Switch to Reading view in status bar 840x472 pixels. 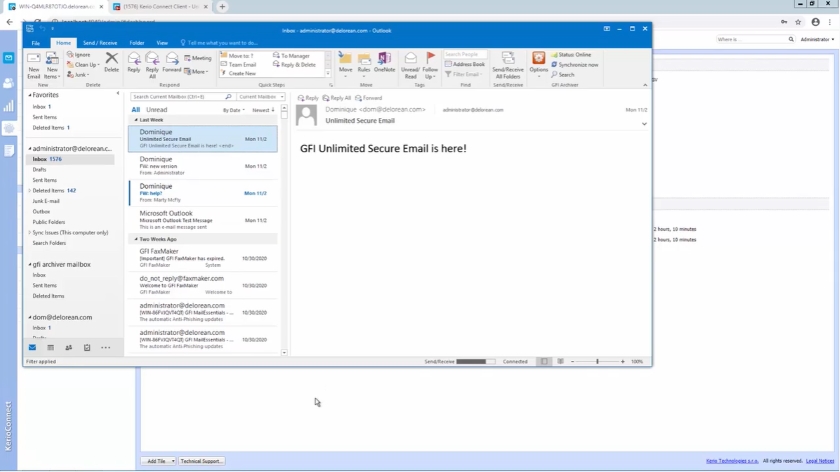(560, 362)
